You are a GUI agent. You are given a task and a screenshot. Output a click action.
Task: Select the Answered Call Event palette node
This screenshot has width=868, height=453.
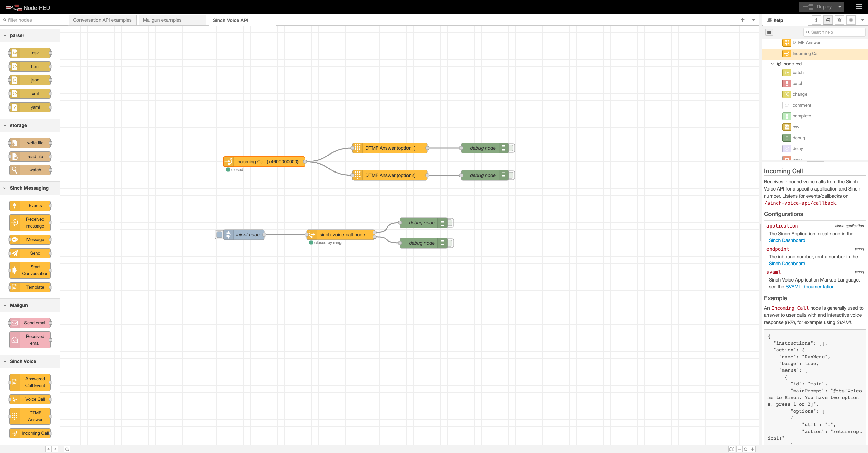click(30, 382)
